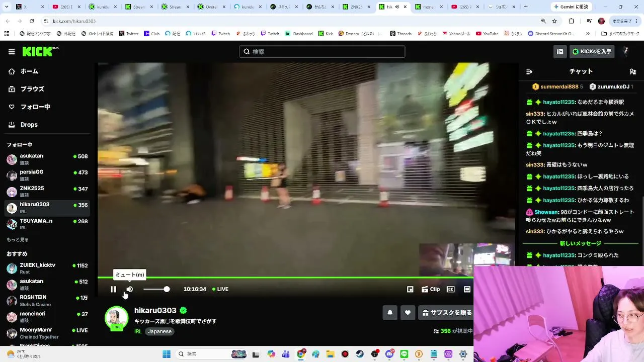Image resolution: width=644 pixels, height=362 pixels.
Task: Open chat user list settings icon
Action: (x=632, y=72)
